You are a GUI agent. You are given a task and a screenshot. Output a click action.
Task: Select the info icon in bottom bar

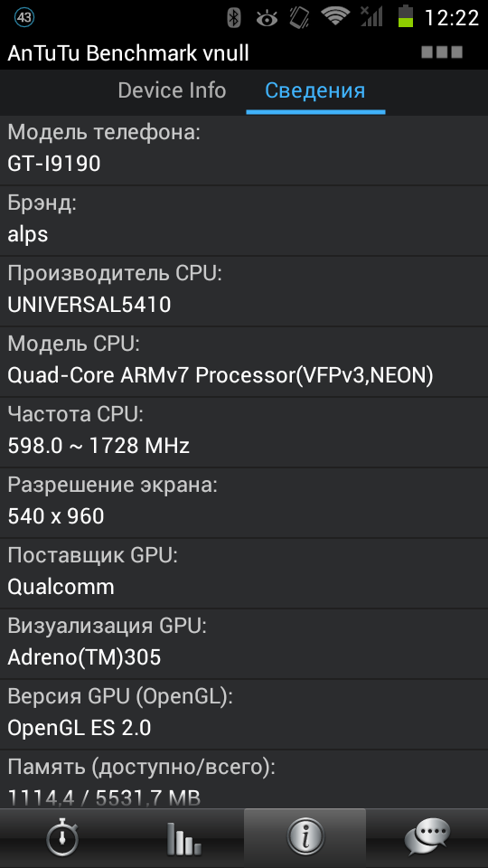coord(305,838)
